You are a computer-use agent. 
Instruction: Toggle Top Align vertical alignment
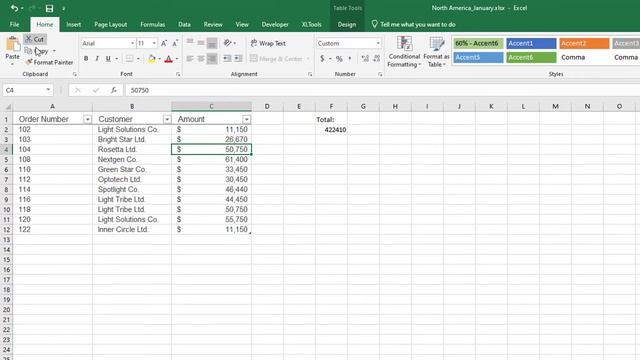click(x=190, y=43)
